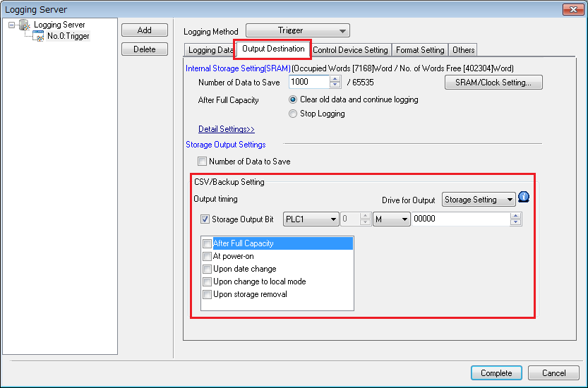This screenshot has height=388, width=588.
Task: Click the SRAM/Clock Setting button
Action: [x=493, y=83]
